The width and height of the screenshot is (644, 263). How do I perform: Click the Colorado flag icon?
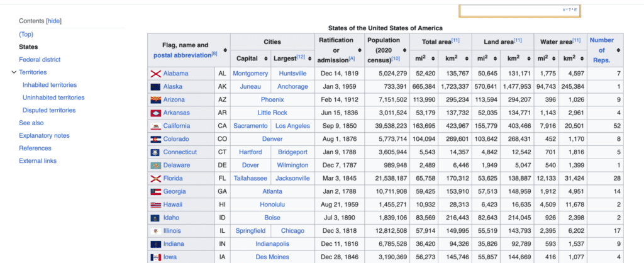coord(155,139)
